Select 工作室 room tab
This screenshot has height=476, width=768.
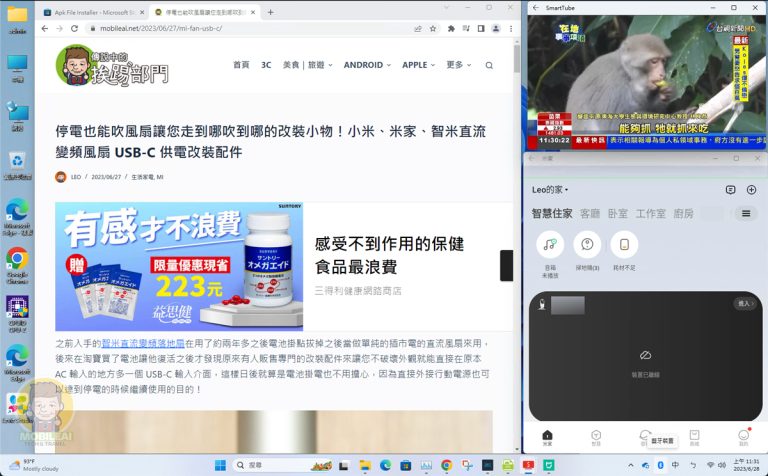click(x=650, y=214)
